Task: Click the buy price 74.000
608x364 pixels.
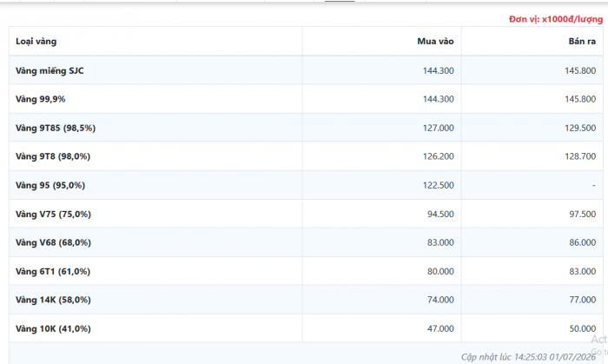Action: coord(440,300)
